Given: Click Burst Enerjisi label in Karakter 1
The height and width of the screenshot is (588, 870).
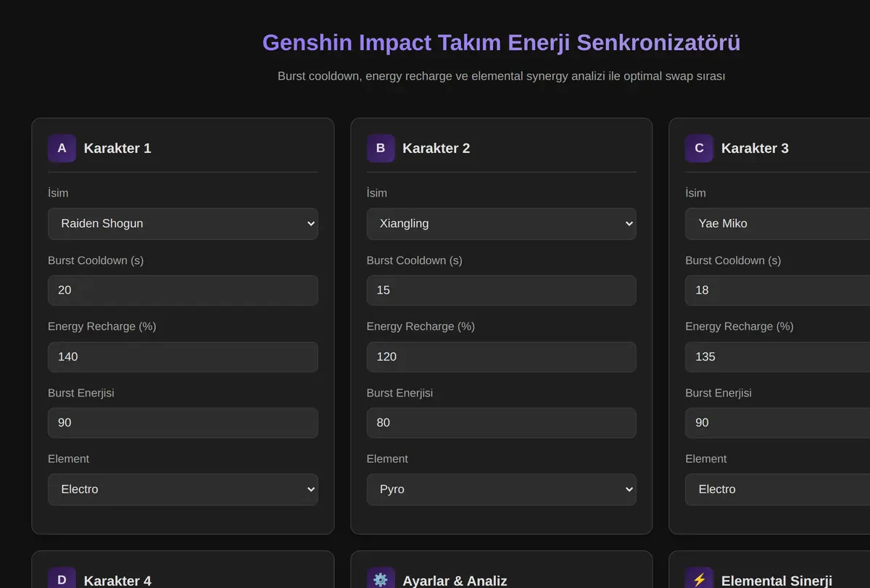Looking at the screenshot, I should point(81,393).
